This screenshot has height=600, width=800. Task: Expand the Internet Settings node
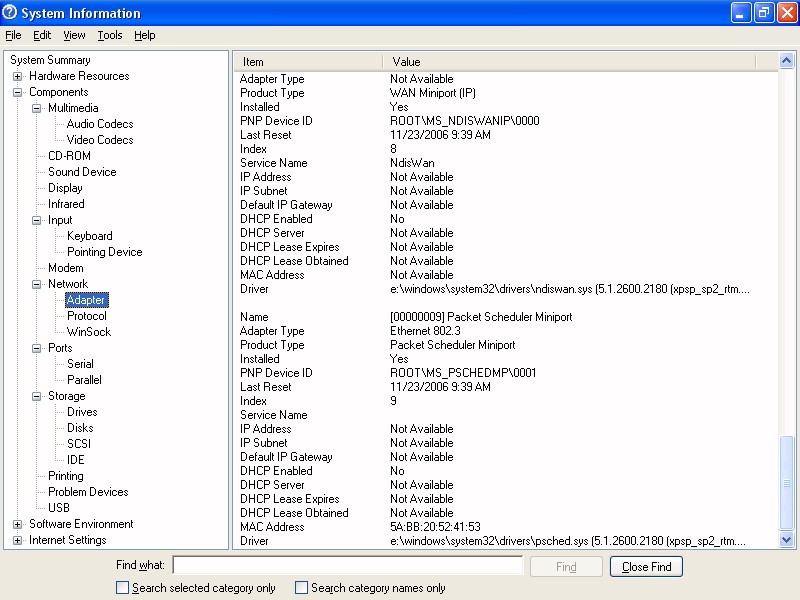pos(18,540)
